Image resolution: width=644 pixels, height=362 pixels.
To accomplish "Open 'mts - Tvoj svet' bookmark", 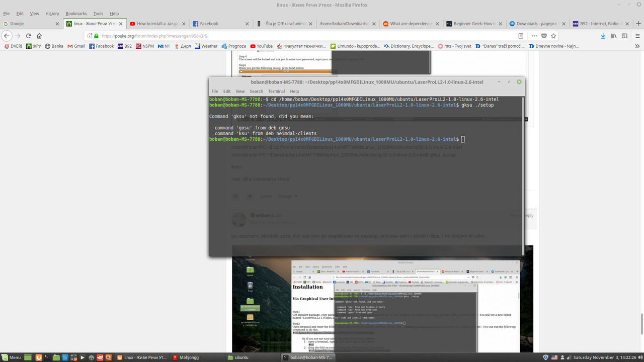I will pyautogui.click(x=454, y=46).
